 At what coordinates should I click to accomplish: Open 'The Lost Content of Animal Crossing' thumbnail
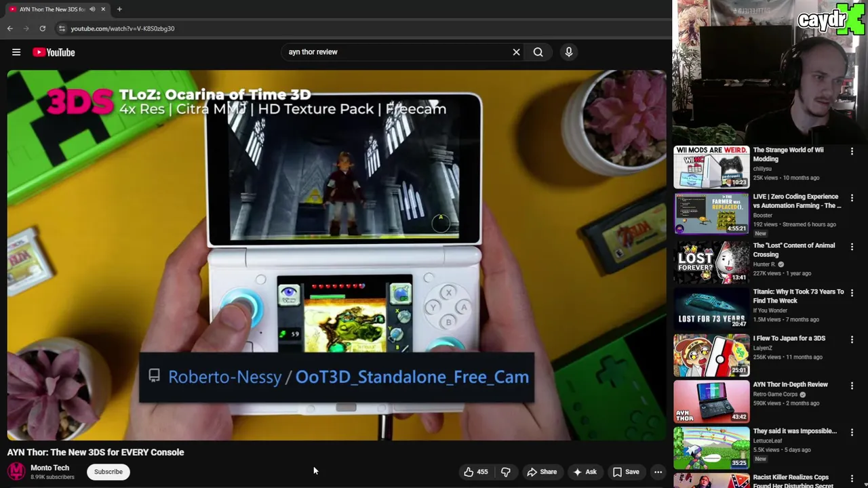tap(711, 262)
